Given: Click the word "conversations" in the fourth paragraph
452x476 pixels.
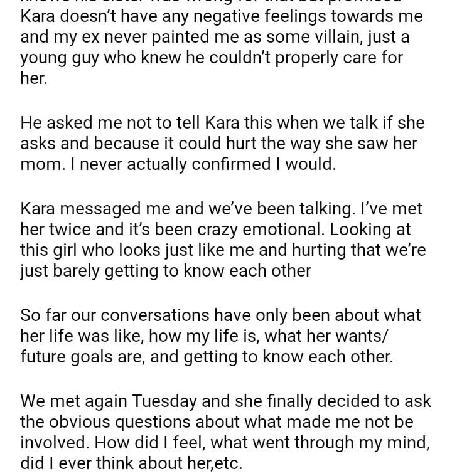Looking at the screenshot, I should tap(153, 314).
